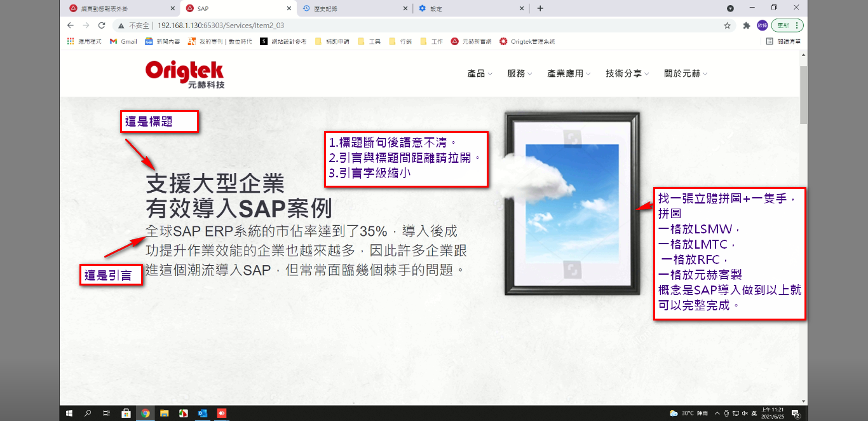Click the browser forward arrow
Screen dimensions: 868x421
(x=86, y=25)
